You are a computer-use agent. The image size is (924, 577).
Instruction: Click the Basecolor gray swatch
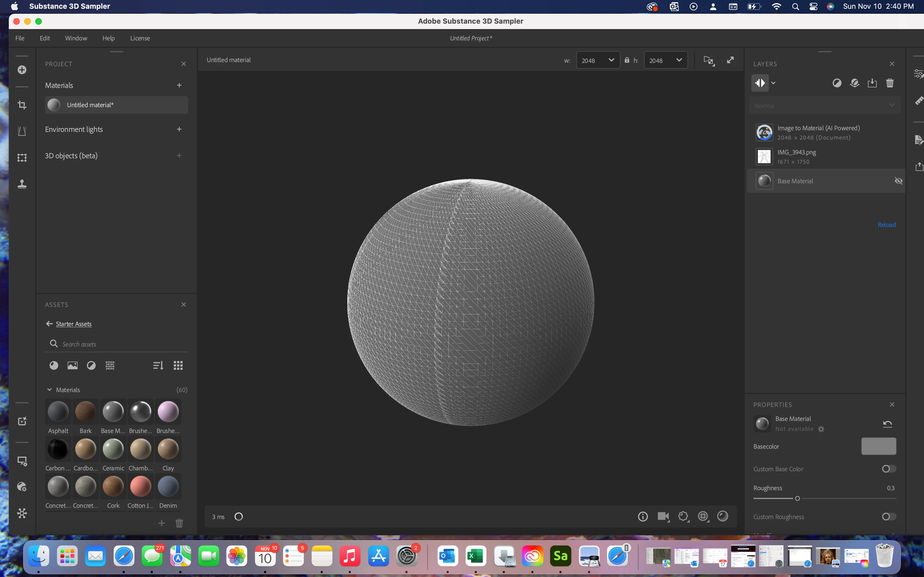coord(878,446)
